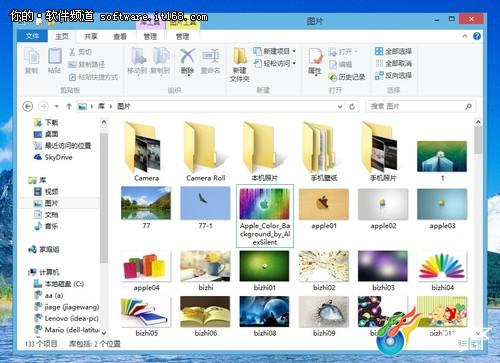This screenshot has height=363, width=500.
Task: Click the Up one level arrow
Action: [69, 106]
